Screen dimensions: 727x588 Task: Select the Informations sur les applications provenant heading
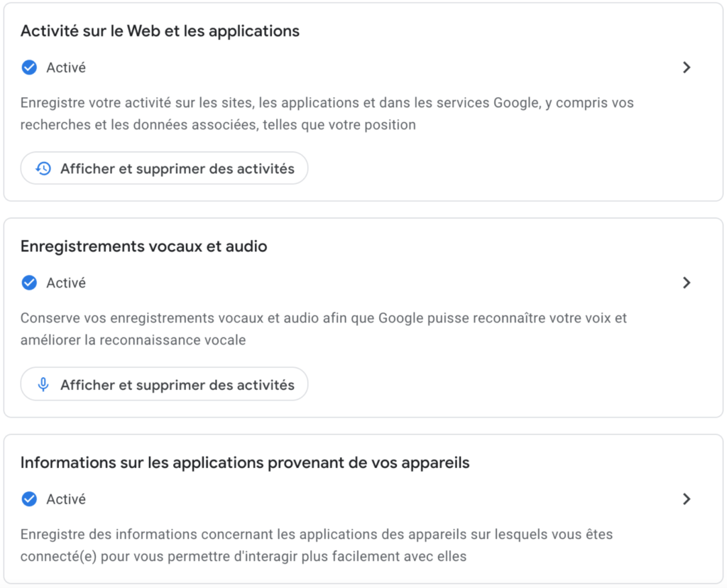click(x=245, y=463)
